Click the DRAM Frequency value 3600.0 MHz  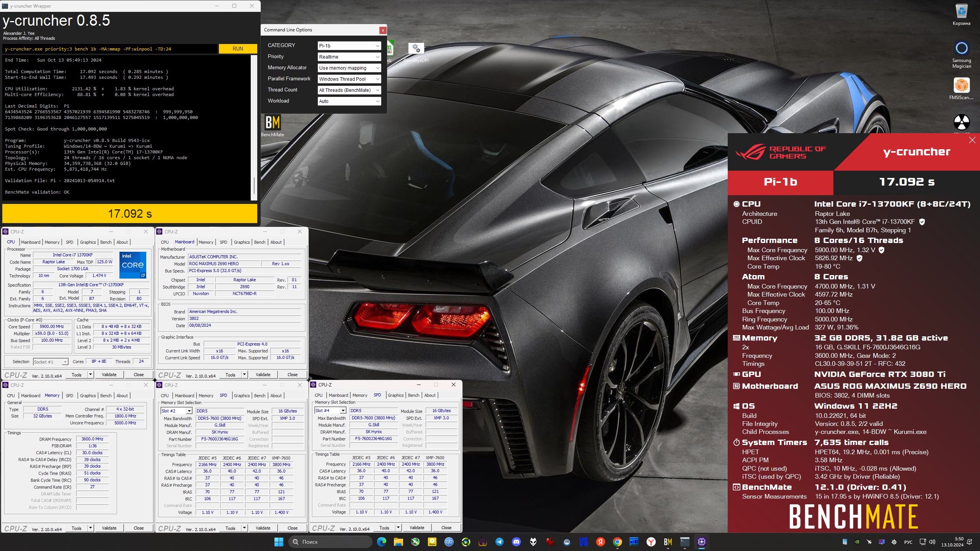tap(92, 439)
